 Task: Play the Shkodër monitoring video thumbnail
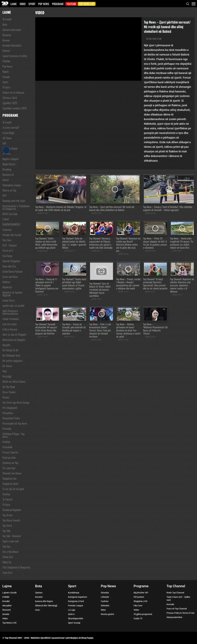tap(61, 189)
